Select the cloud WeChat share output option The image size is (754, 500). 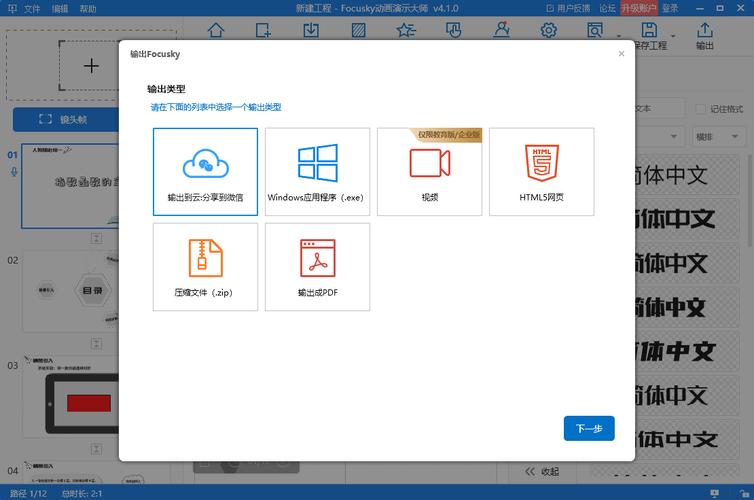[205, 171]
